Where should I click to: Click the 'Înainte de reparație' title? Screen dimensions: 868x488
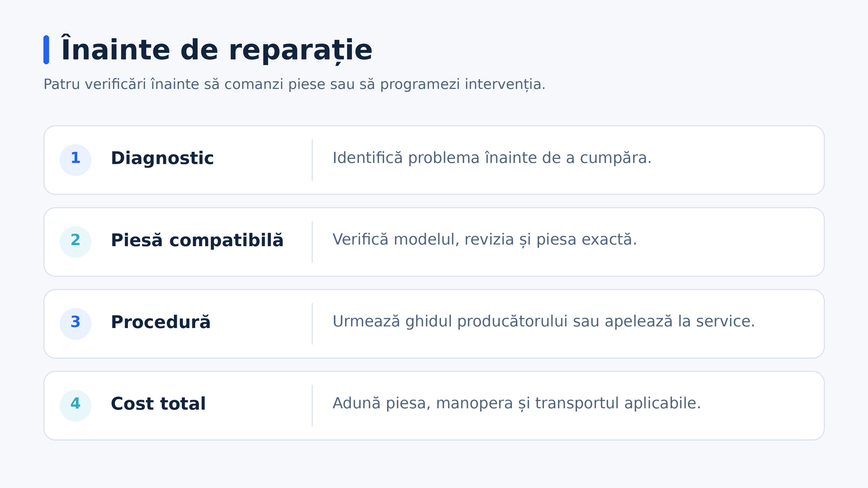(x=216, y=50)
